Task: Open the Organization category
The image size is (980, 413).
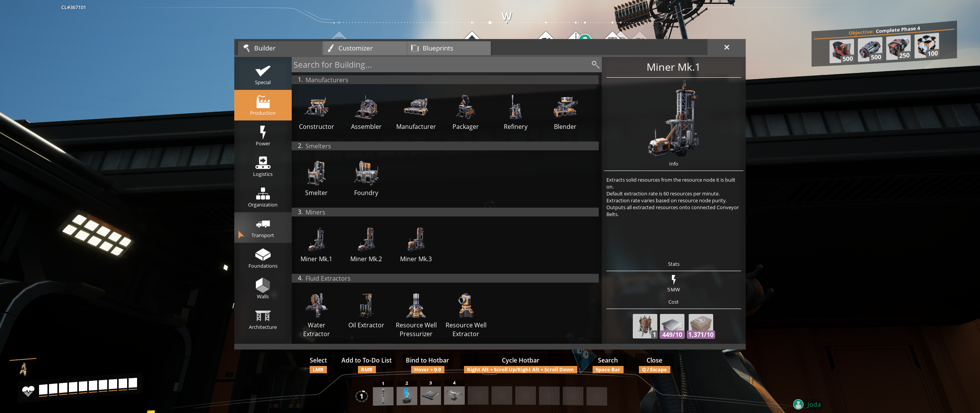Action: point(263,197)
